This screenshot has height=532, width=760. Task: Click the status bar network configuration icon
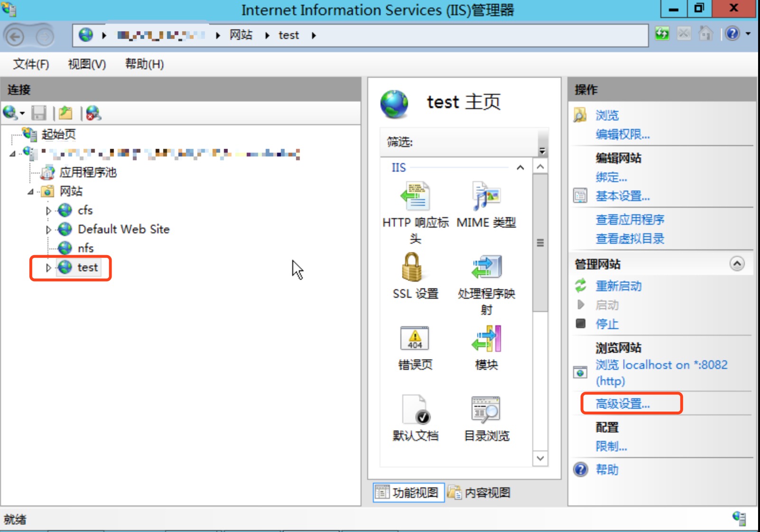click(x=739, y=518)
